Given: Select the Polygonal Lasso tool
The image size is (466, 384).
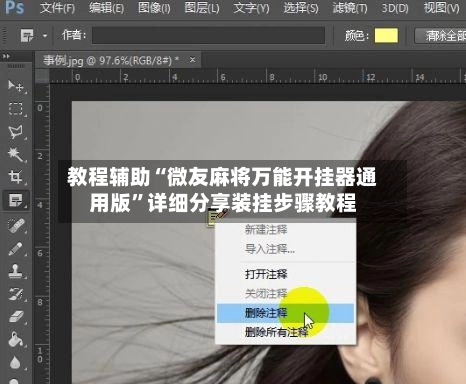Looking at the screenshot, I should coord(16,132).
